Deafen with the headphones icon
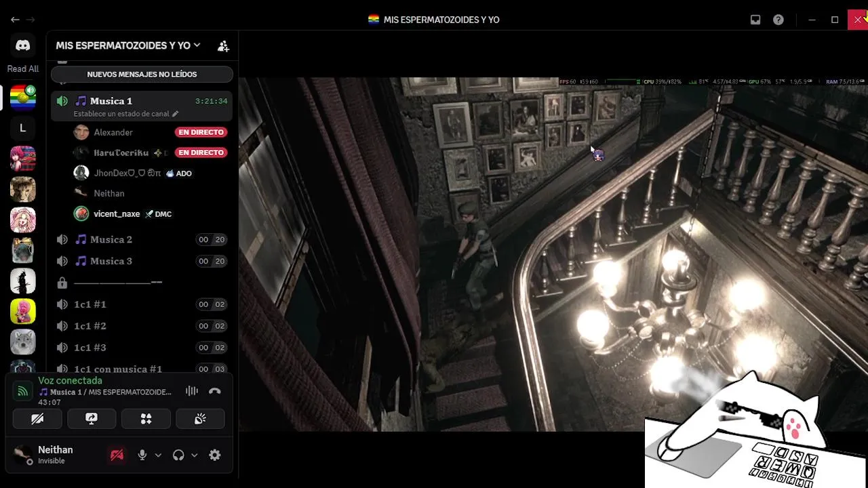Viewport: 868px width, 488px height. coord(178,455)
